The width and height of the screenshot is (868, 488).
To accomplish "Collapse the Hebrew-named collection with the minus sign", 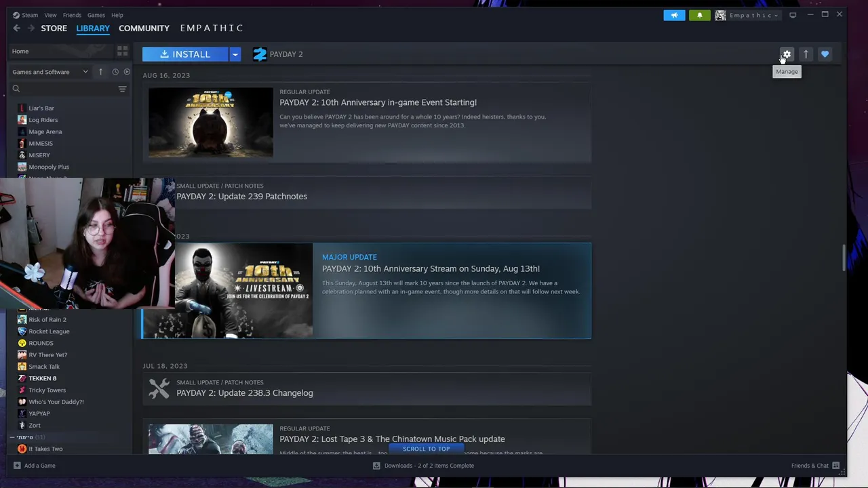I will (x=12, y=437).
